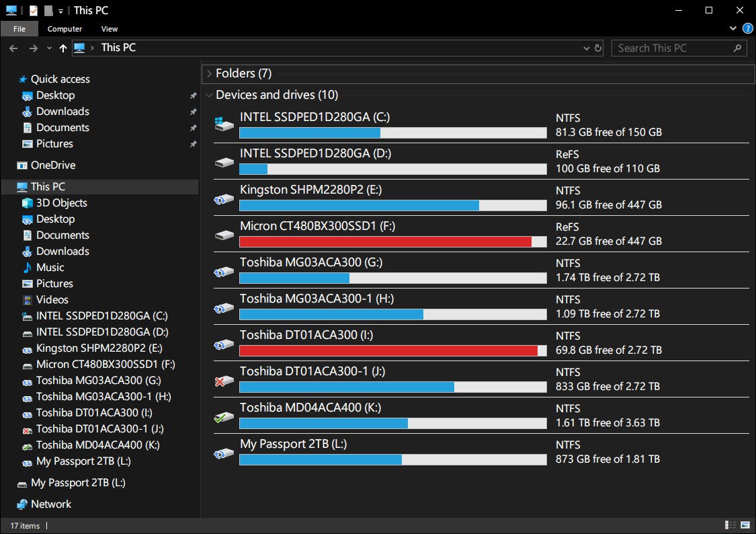Click the C: drive usage bar
The image size is (756, 534).
[393, 132]
